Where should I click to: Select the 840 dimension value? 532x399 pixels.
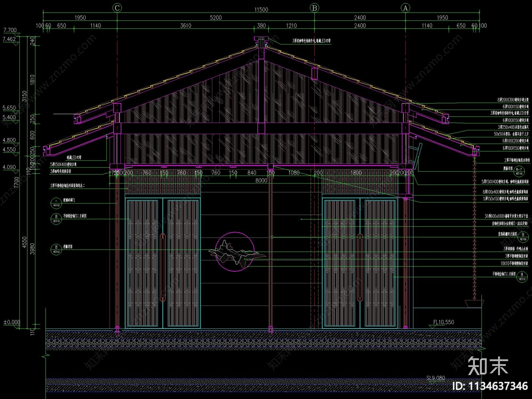click(x=252, y=173)
